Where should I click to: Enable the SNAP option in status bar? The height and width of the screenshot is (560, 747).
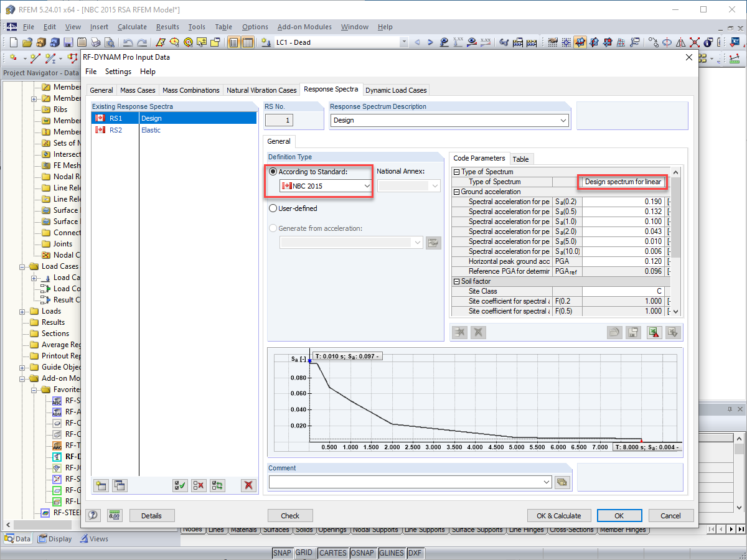tap(282, 553)
